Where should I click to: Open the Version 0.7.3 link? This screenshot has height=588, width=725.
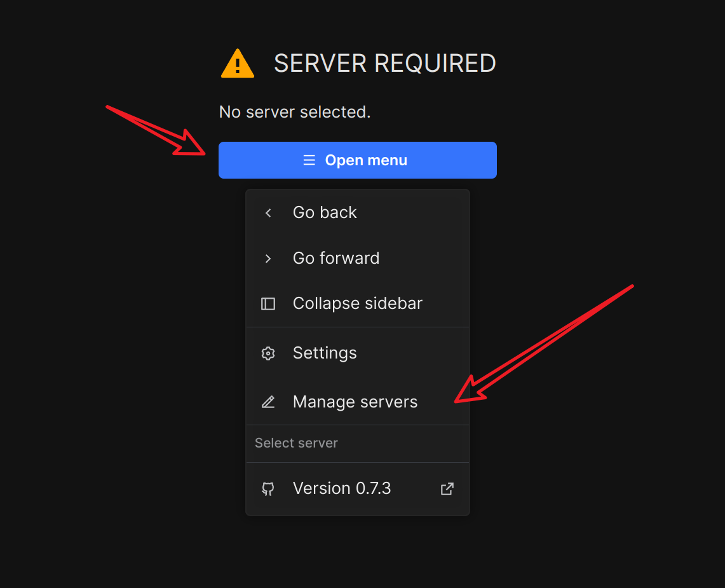(342, 488)
